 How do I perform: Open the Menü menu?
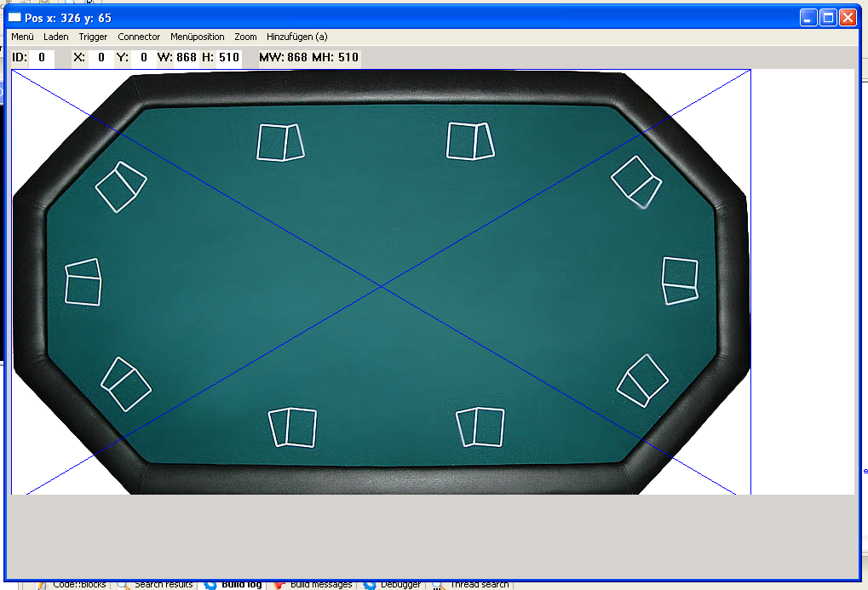click(x=22, y=37)
